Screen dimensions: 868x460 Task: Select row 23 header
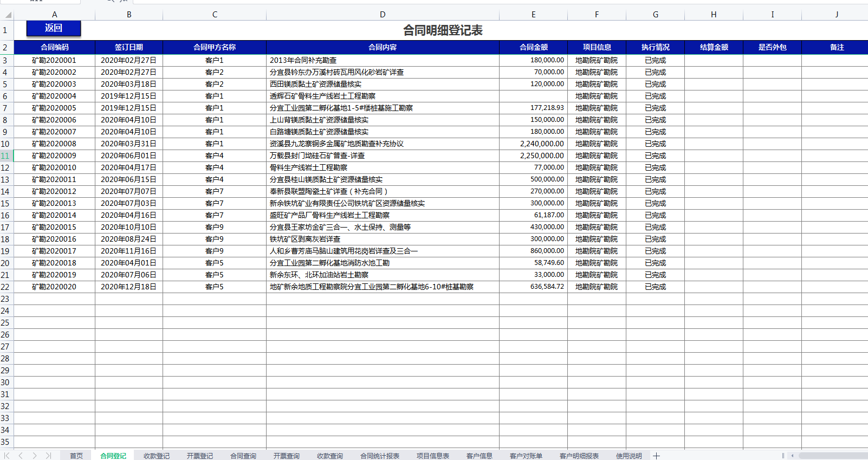pos(6,299)
